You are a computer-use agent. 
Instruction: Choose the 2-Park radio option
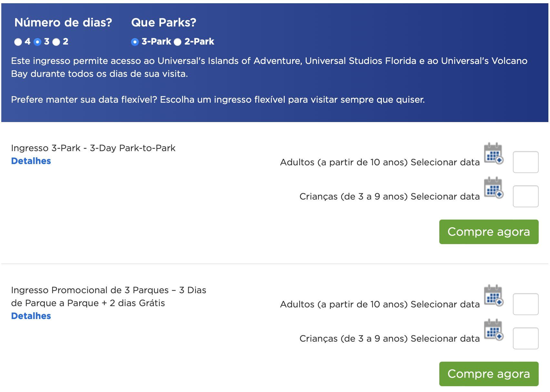pyautogui.click(x=178, y=42)
